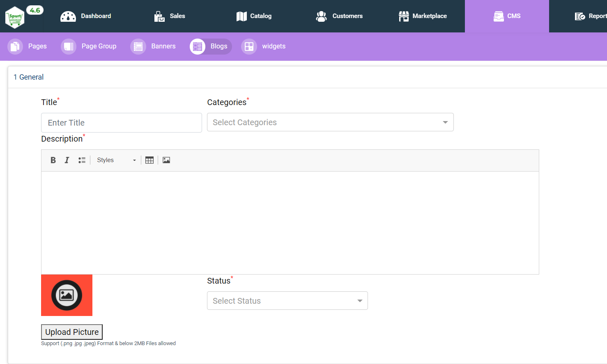Insert a table in description editor
This screenshot has height=364, width=607.
[x=149, y=160]
